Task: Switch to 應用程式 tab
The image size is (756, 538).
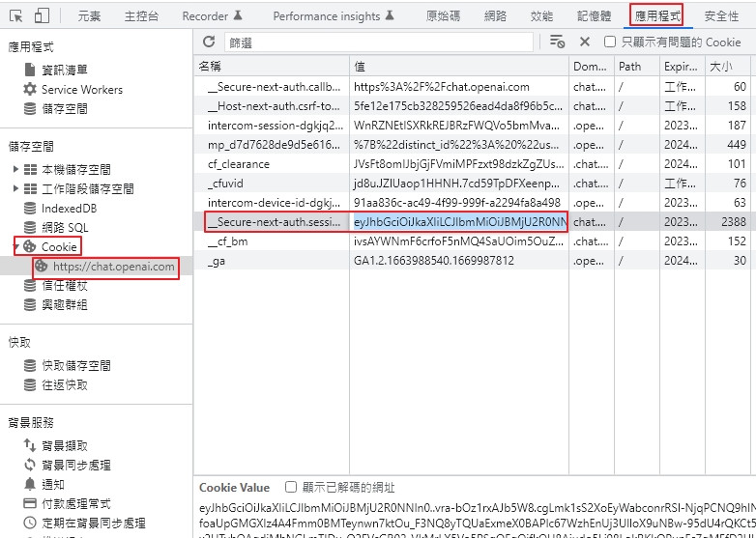Action: [657, 16]
